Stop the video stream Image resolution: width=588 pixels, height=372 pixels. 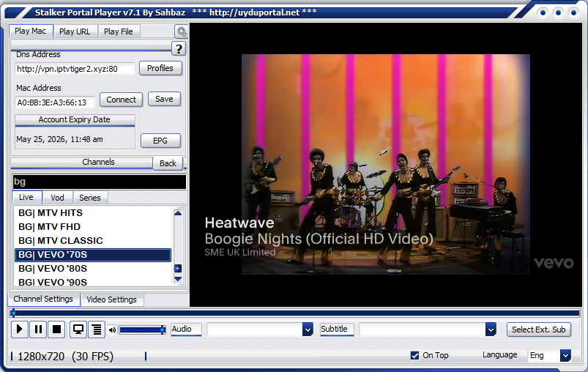(x=56, y=330)
